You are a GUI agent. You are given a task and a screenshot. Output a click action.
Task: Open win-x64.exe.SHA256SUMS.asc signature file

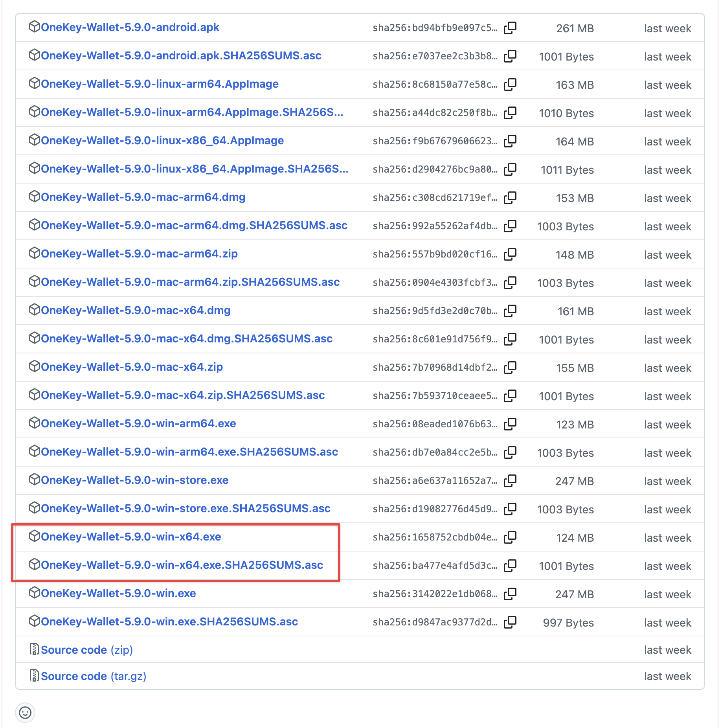(x=182, y=565)
